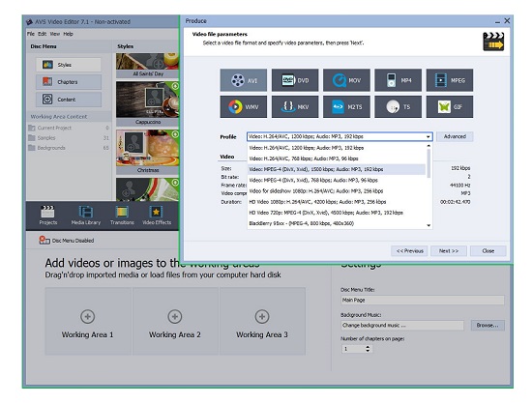Image resolution: width=532 pixels, height=404 pixels.
Task: Select the M2TS format button
Action: tap(346, 106)
